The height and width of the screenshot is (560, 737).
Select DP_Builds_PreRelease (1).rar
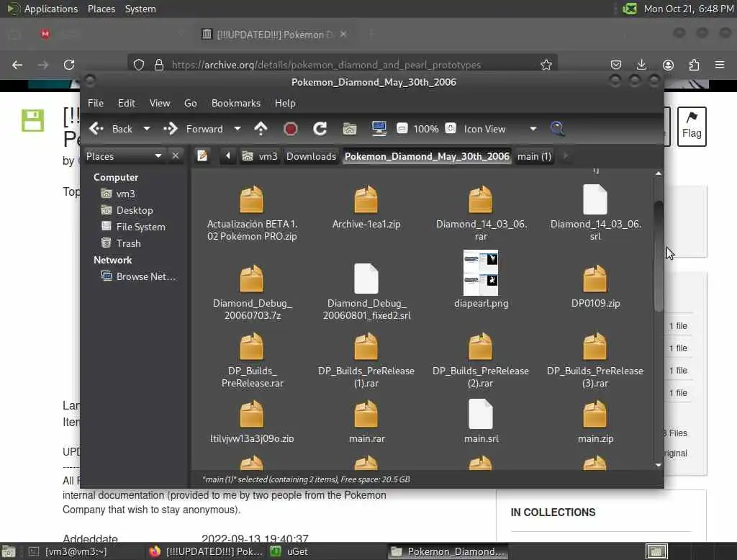(x=366, y=360)
